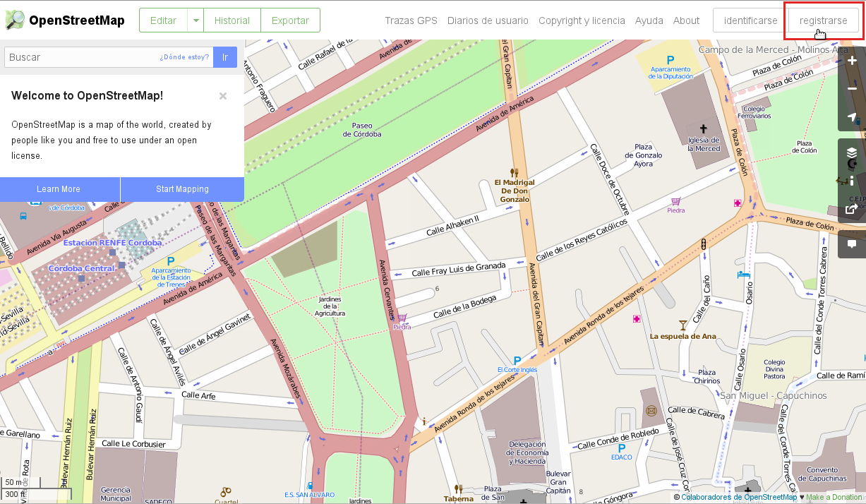Click the ¿Dónde estoy? link
The width and height of the screenshot is (866, 504).
[x=184, y=57]
